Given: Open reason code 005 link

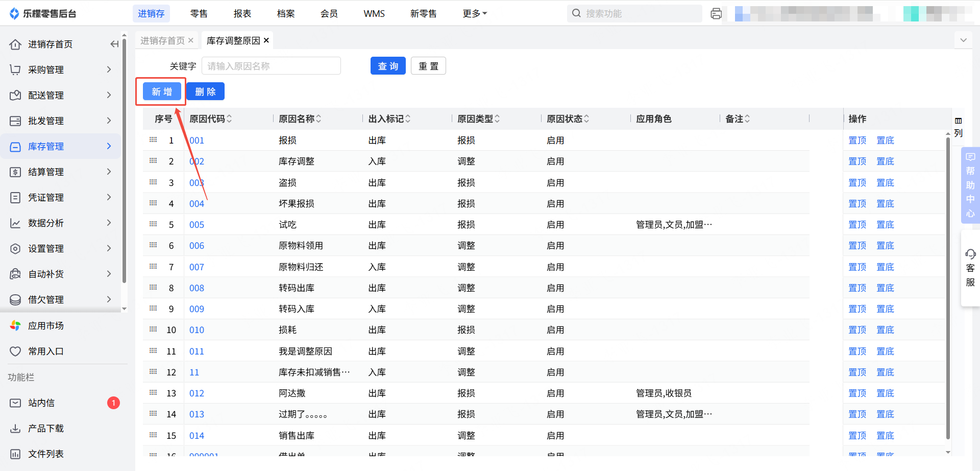Looking at the screenshot, I should point(197,225).
